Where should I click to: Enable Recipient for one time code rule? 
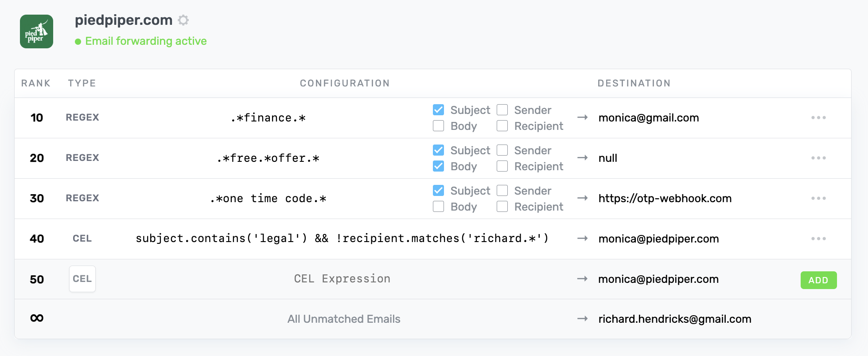(x=502, y=207)
